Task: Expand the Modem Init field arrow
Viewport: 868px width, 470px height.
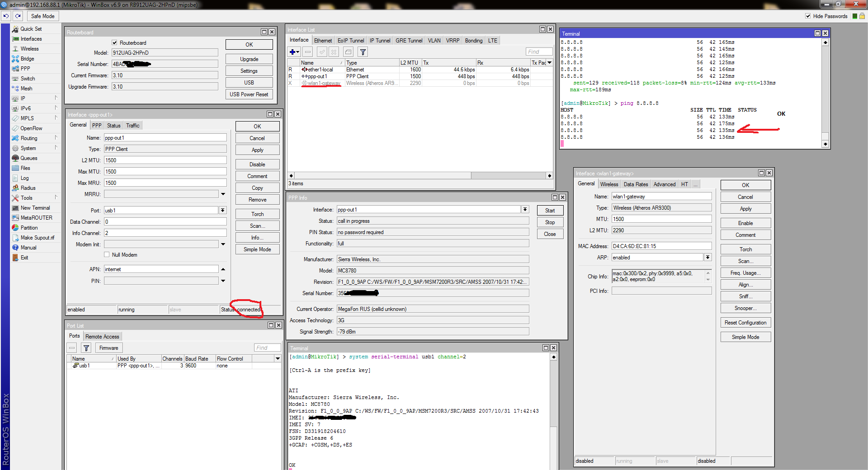Action: click(223, 244)
